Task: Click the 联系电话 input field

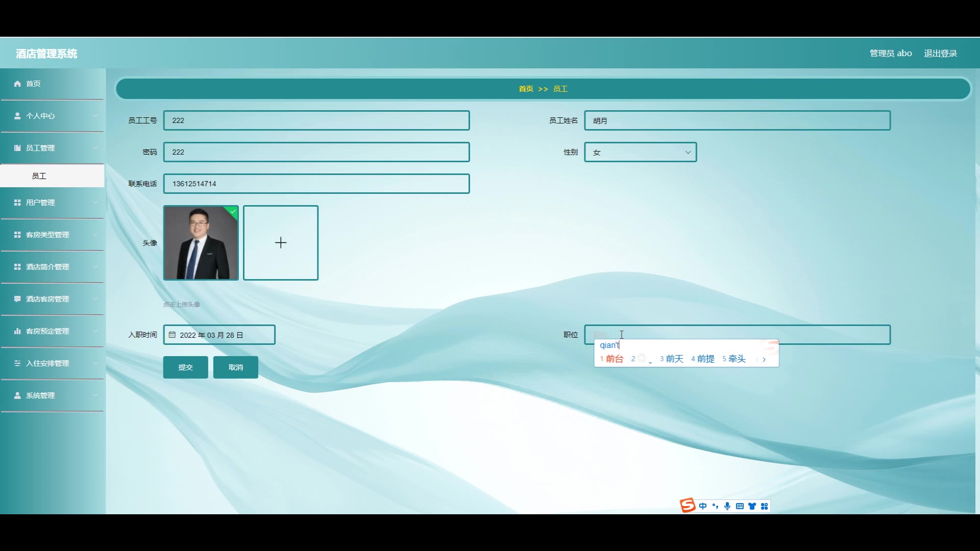Action: (316, 184)
